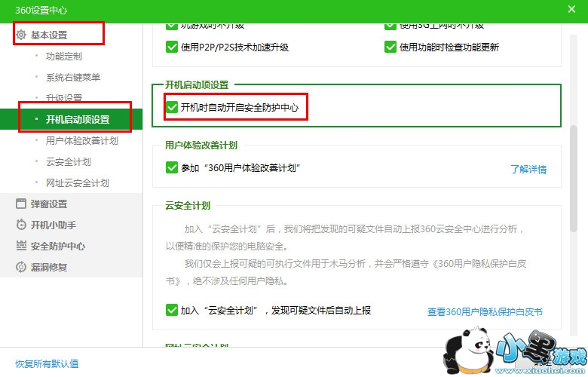Click the shield-list icon beside 安全防护中心

pos(21,246)
